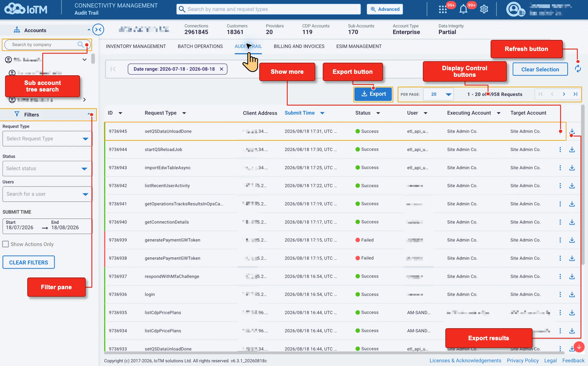Switch to Billing and Invoices tab

(299, 46)
